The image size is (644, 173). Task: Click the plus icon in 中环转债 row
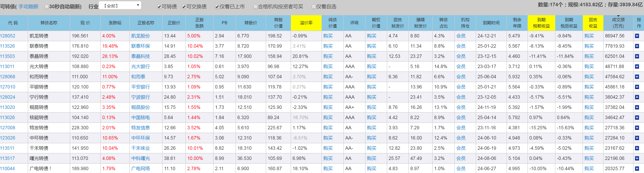[637, 138]
